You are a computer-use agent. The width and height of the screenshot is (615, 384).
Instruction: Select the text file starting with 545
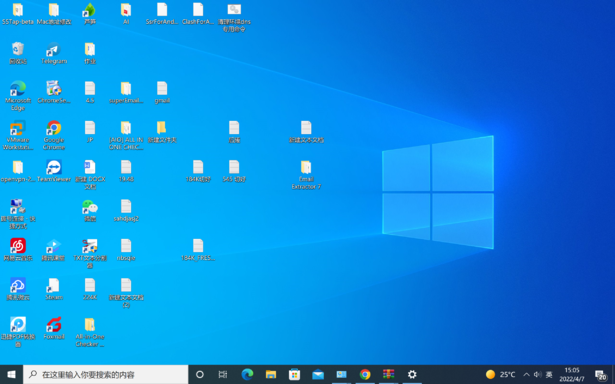(x=234, y=171)
